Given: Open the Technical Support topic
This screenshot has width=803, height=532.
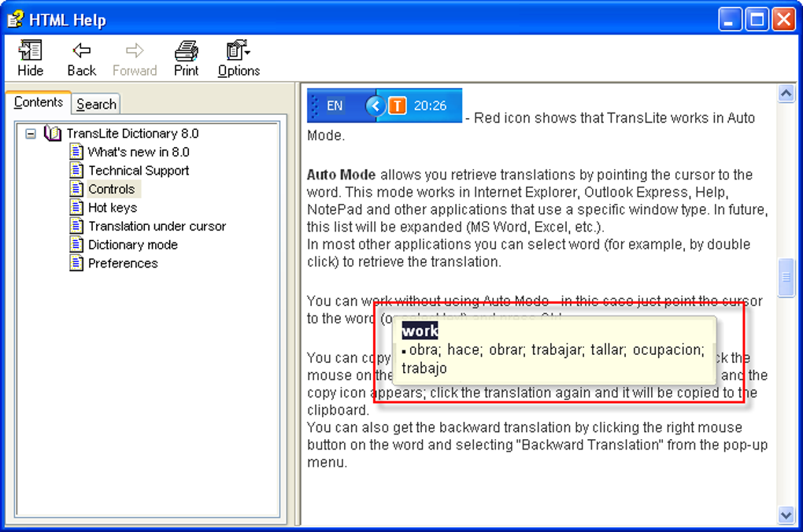Looking at the screenshot, I should pos(139,171).
